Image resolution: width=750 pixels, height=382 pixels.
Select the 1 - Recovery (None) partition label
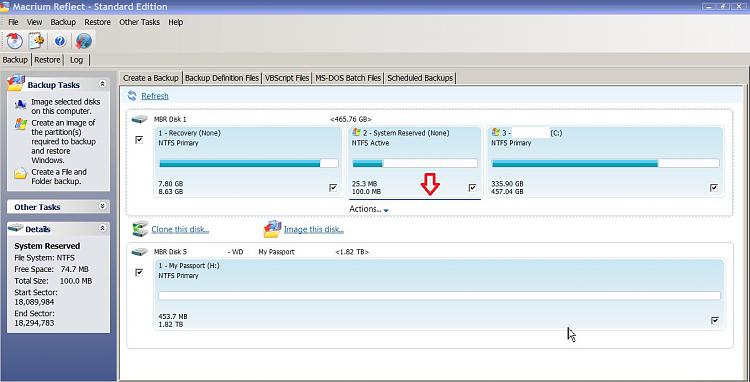tap(189, 133)
